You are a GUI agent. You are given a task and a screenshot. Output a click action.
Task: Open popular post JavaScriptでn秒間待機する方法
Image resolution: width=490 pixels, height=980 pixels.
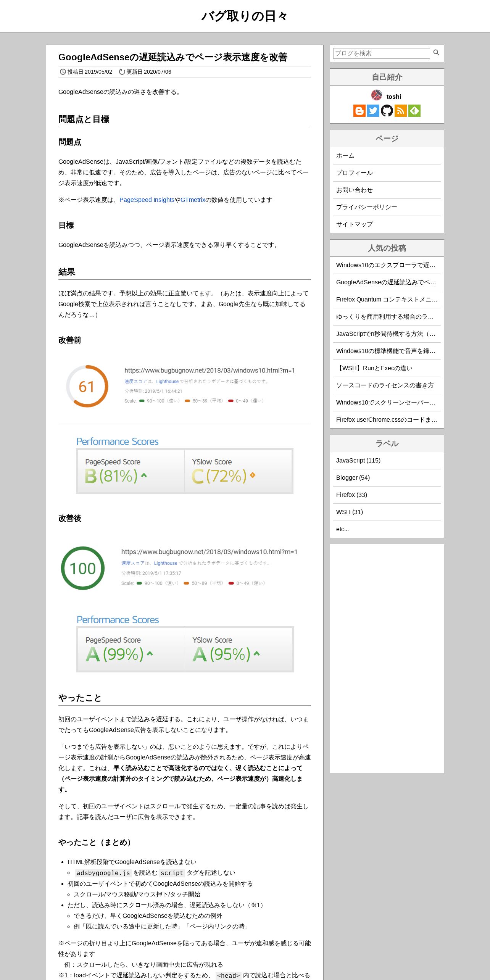click(x=387, y=334)
